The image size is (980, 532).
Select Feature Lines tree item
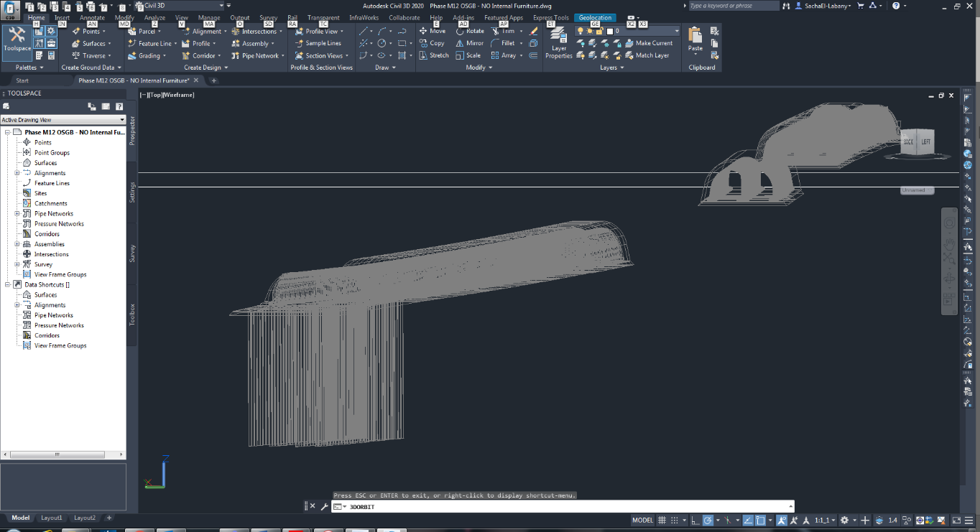click(52, 183)
